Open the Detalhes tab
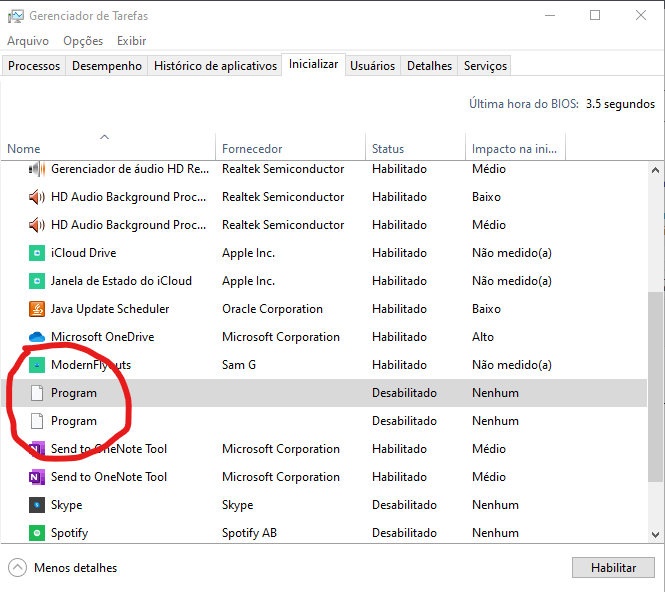This screenshot has height=592, width=665. click(x=429, y=66)
